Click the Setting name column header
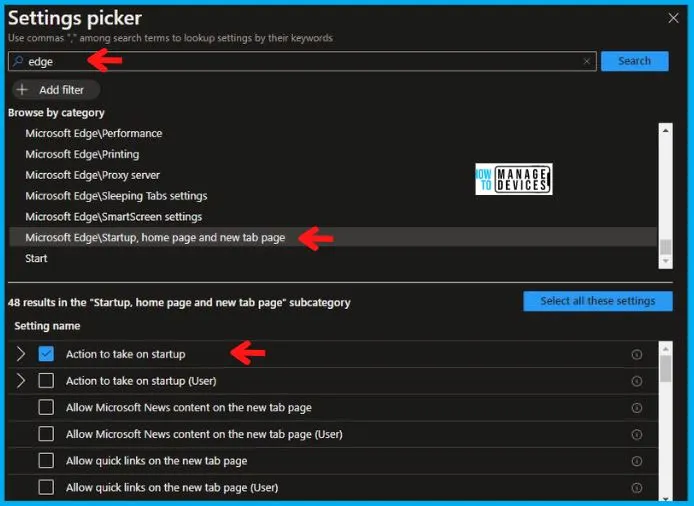The width and height of the screenshot is (694, 506). pyautogui.click(x=47, y=326)
